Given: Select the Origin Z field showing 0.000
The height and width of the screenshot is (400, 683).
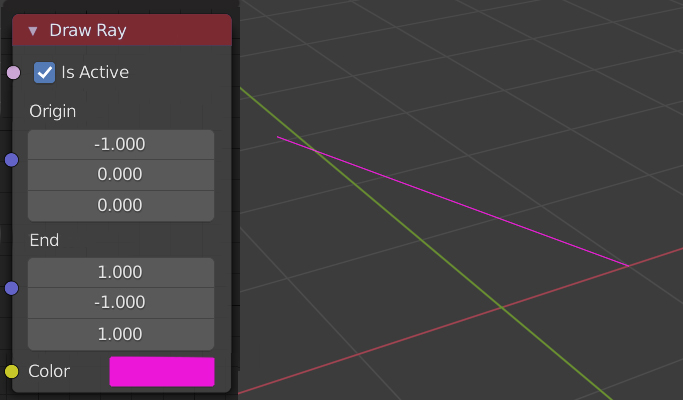Looking at the screenshot, I should coord(121,206).
